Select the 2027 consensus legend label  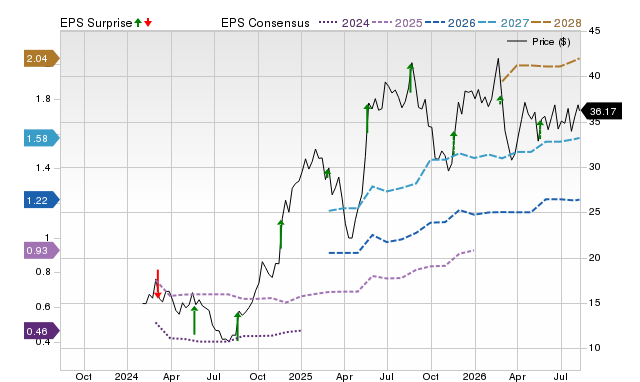pyautogui.click(x=515, y=23)
